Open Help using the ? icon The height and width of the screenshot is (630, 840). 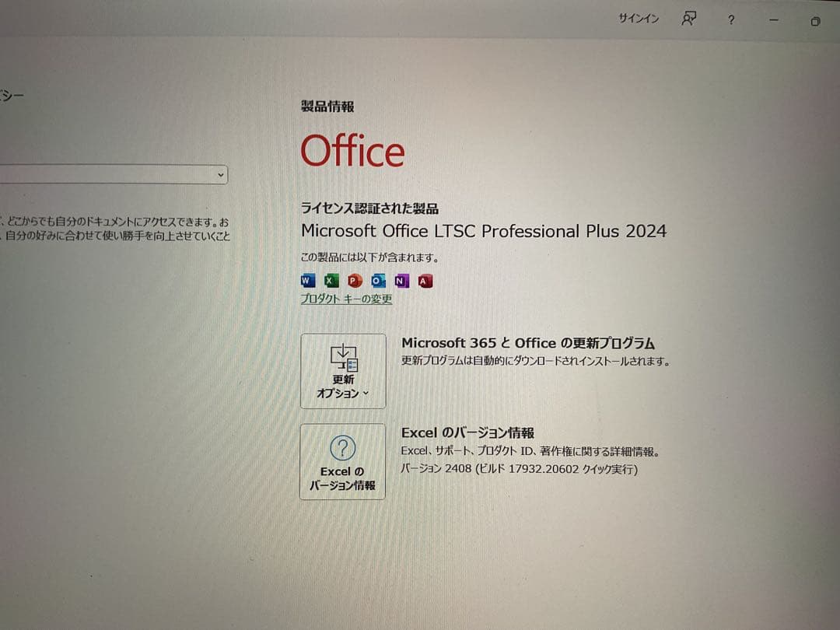click(x=730, y=19)
